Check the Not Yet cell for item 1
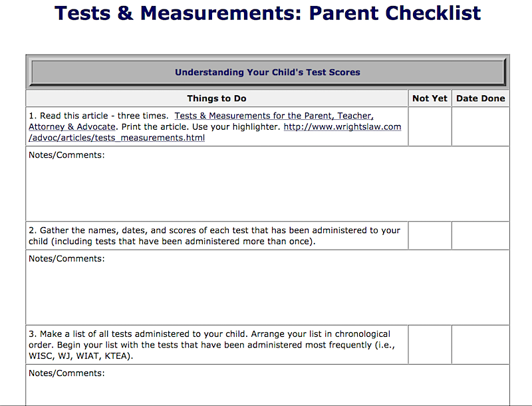This screenshot has height=406, width=532. [430, 126]
